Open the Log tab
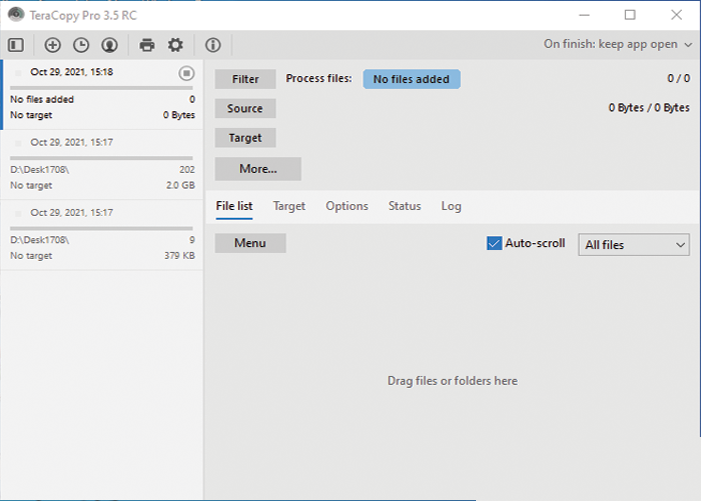Screen dimensions: 701x501 tap(451, 206)
